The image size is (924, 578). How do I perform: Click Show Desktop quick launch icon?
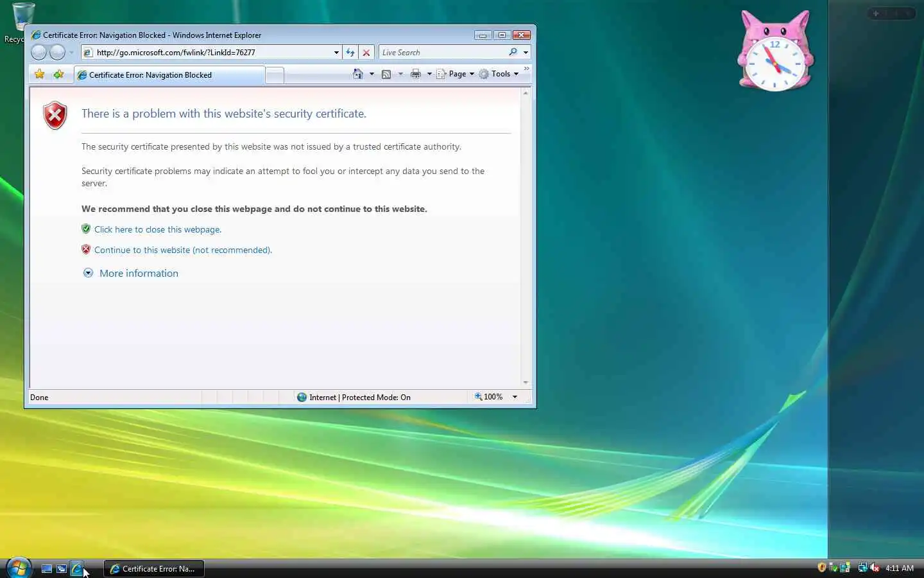(x=47, y=568)
